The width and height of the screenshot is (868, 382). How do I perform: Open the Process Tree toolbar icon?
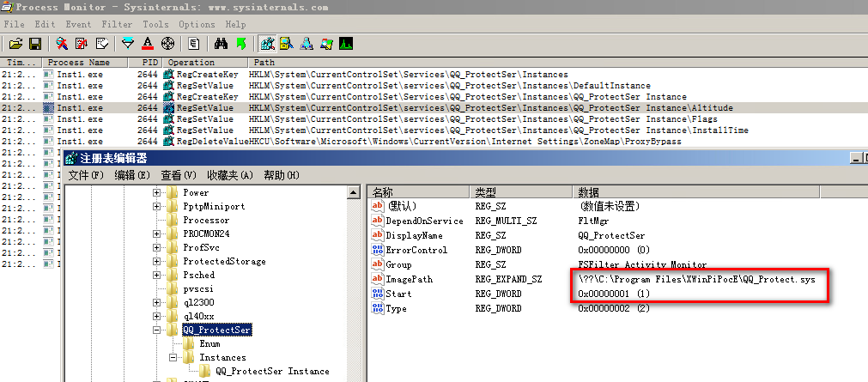tap(194, 44)
